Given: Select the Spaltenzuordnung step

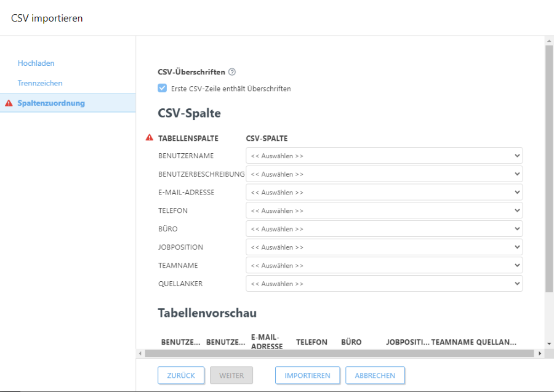Looking at the screenshot, I should click(51, 103).
